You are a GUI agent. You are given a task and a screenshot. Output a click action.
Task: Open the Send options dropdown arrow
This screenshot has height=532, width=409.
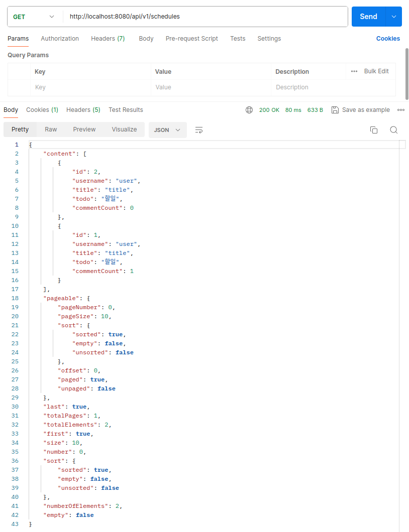(x=394, y=17)
